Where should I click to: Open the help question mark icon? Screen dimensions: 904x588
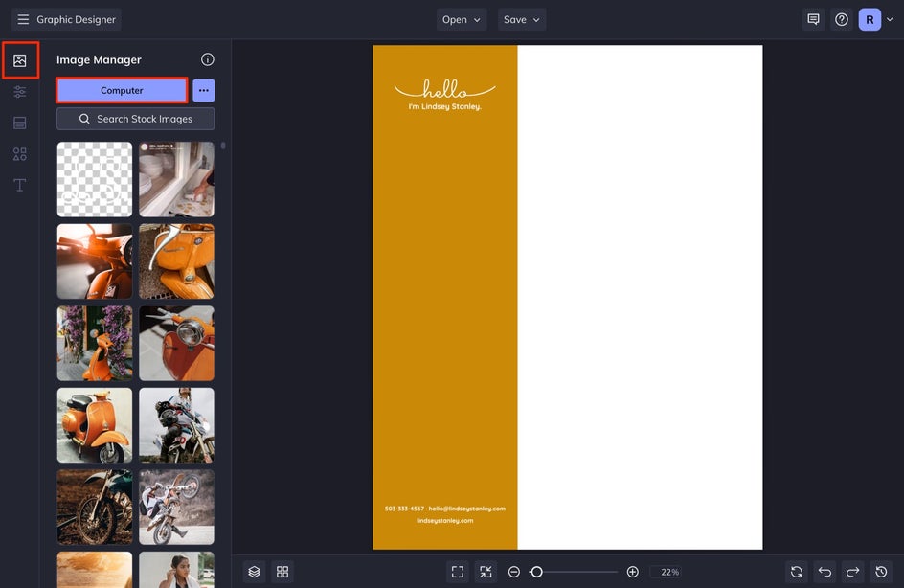point(842,19)
